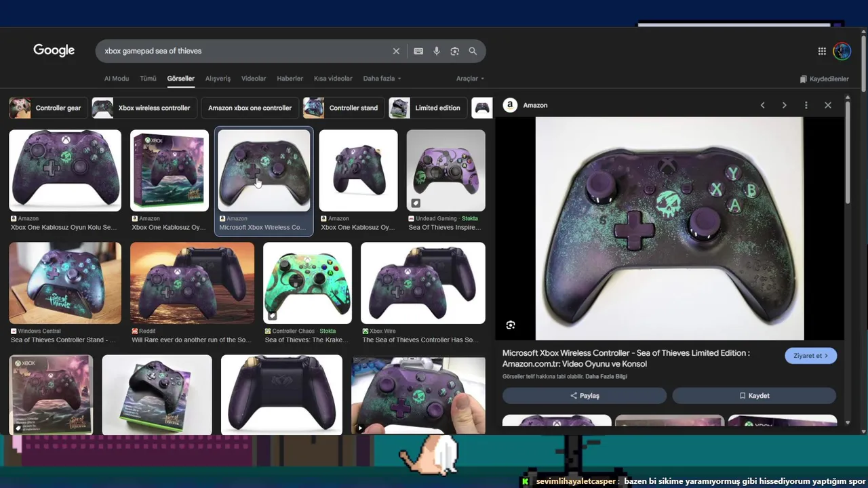Viewport: 868px width, 488px height.
Task: Clear the search box text
Action: click(396, 51)
